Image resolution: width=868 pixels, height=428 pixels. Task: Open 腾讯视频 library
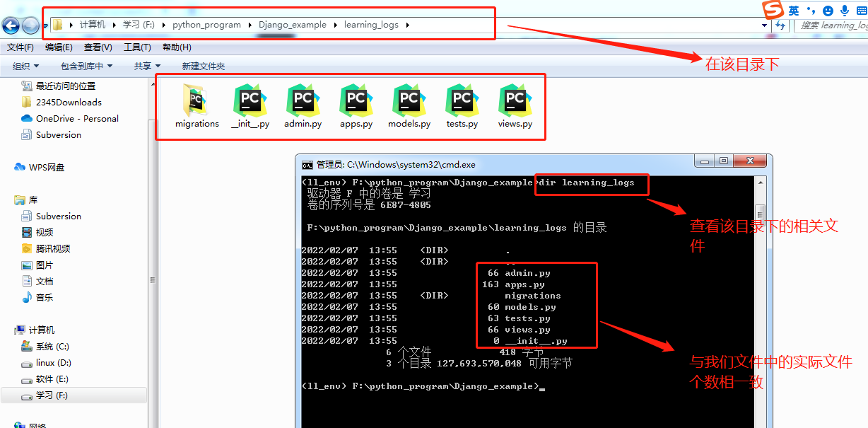pos(46,248)
